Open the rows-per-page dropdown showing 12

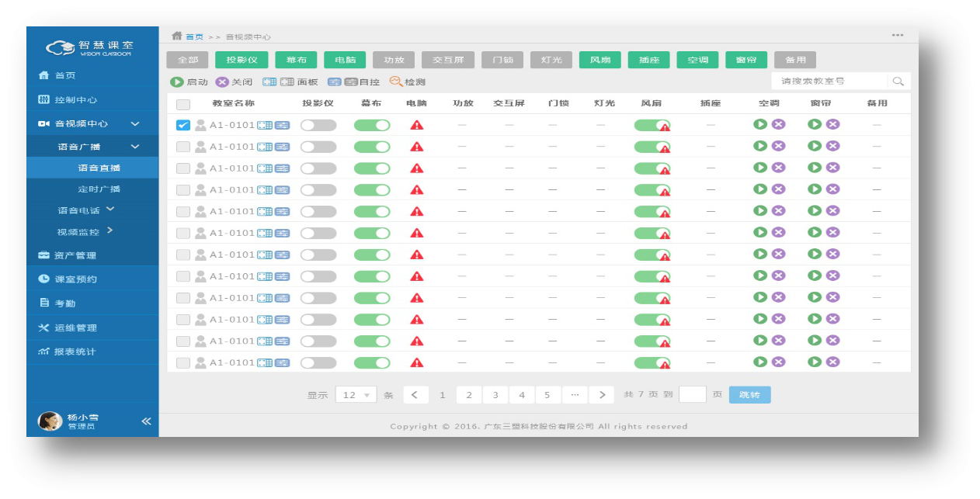356,395
